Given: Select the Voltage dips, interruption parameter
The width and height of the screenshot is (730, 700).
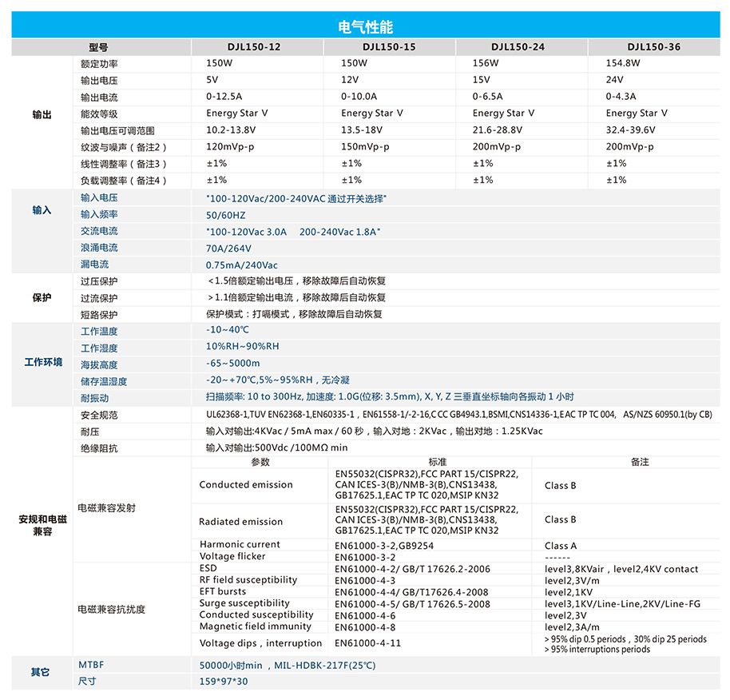Looking at the screenshot, I should point(260,643).
